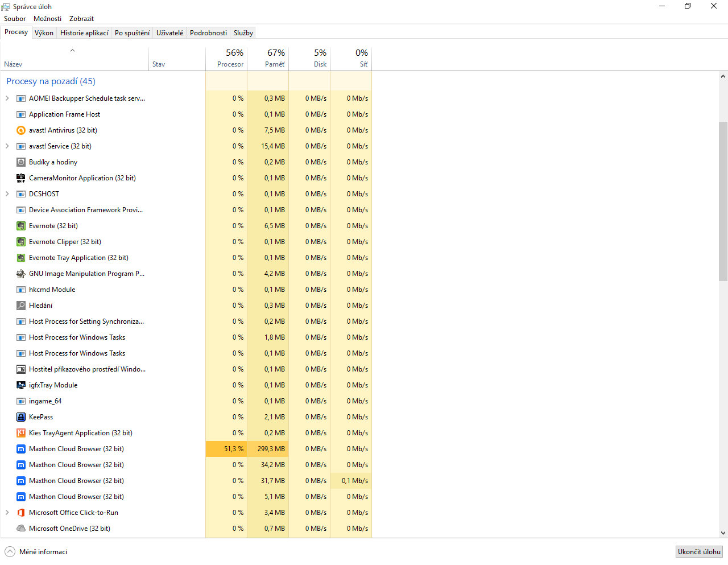Expand Microsoft Office Click-to-Run process group
Image resolution: width=728 pixels, height=565 pixels.
[7, 513]
